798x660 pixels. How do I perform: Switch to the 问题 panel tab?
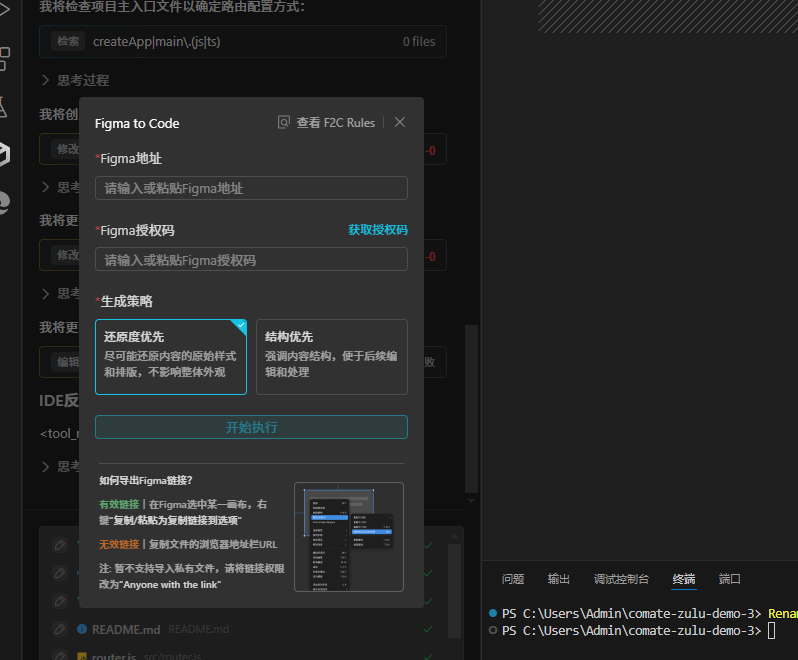pos(512,579)
